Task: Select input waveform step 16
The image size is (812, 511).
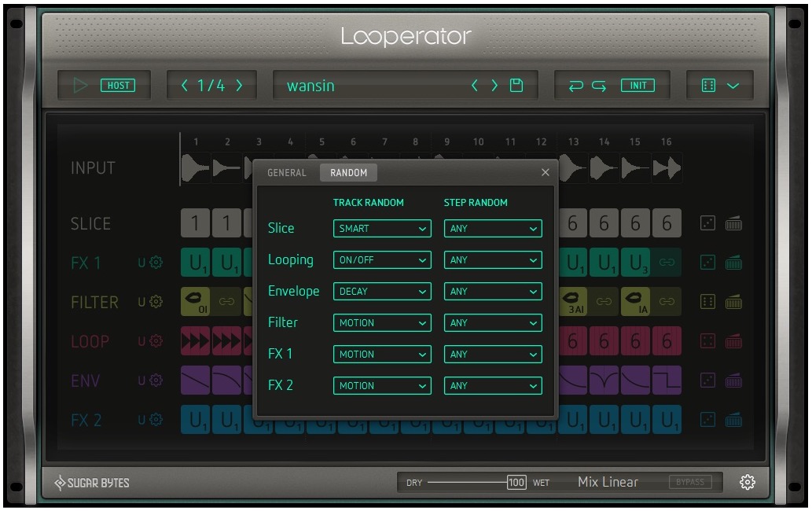Action: point(667,167)
